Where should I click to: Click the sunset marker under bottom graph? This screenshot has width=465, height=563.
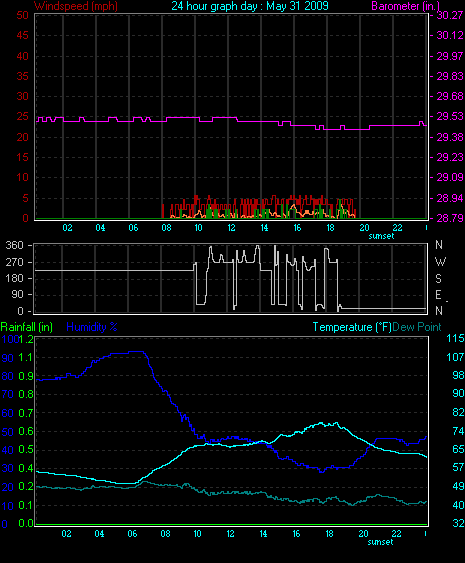[380, 542]
